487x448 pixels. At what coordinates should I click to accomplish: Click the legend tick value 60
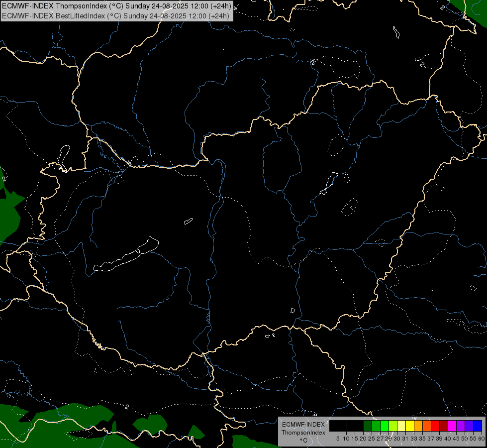(x=482, y=439)
